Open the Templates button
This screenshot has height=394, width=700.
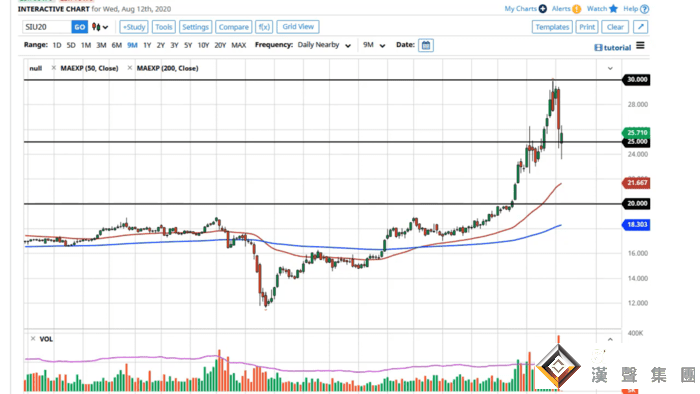coord(552,27)
